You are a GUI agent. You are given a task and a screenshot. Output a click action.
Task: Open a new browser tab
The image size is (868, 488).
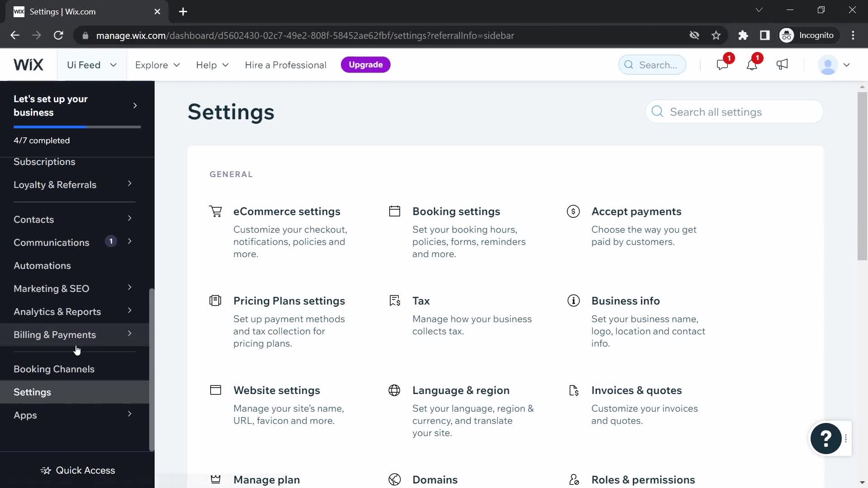tap(183, 12)
